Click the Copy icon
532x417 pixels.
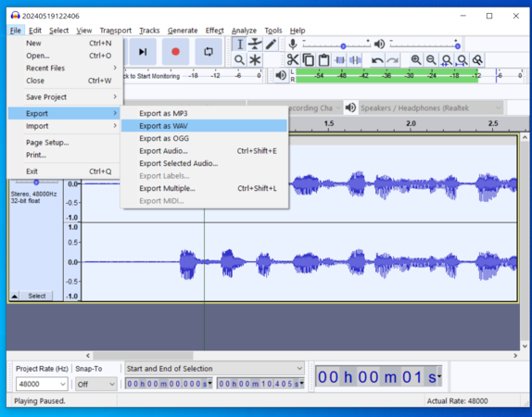coord(308,60)
